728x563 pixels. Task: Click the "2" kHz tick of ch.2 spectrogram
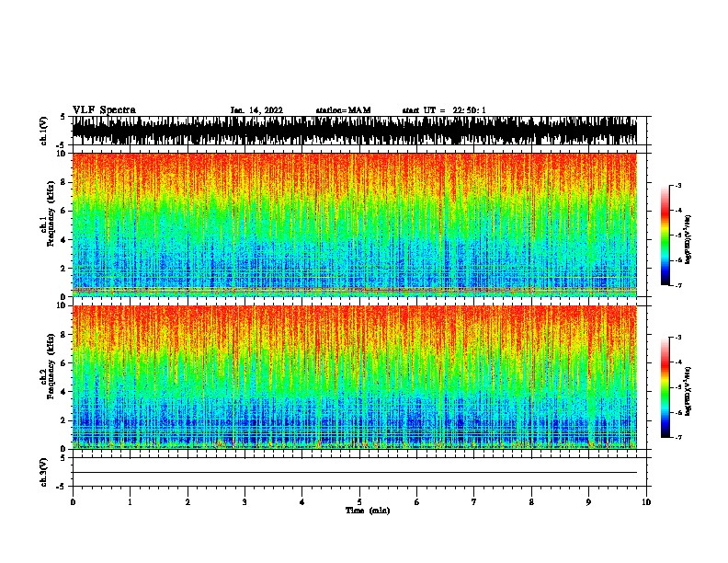[x=64, y=420]
